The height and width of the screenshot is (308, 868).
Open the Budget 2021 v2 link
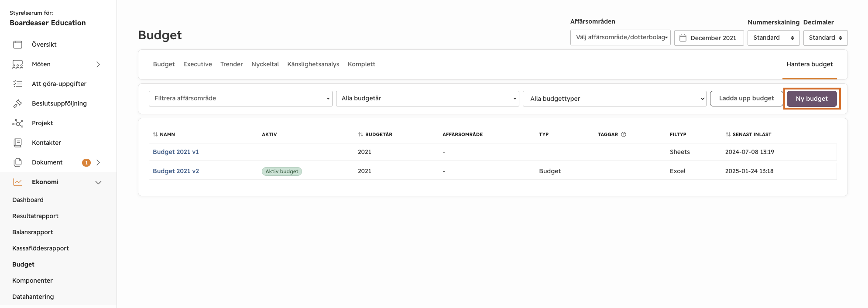pyautogui.click(x=175, y=171)
